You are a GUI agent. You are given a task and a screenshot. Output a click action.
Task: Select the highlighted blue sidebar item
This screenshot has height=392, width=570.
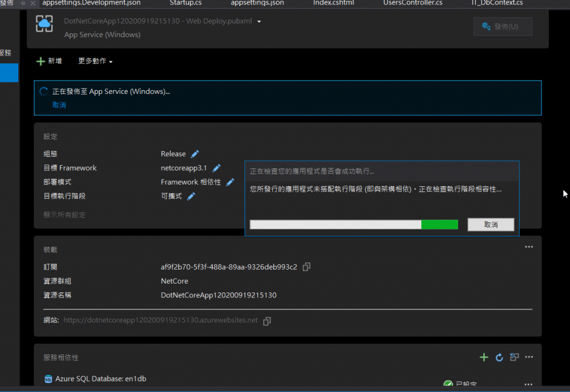click(x=9, y=73)
